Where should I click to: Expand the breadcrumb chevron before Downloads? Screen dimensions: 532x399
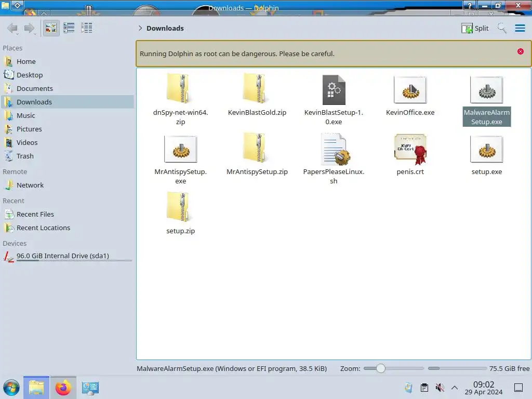coord(140,28)
